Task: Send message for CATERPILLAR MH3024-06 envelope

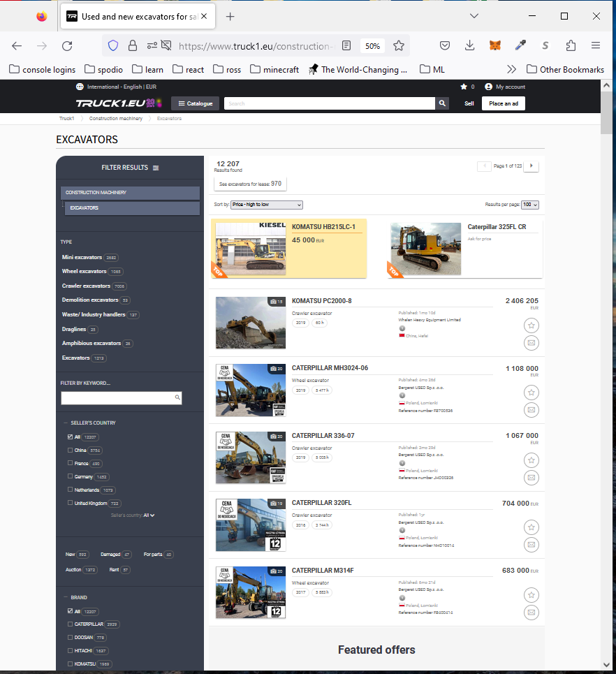Action: [531, 410]
